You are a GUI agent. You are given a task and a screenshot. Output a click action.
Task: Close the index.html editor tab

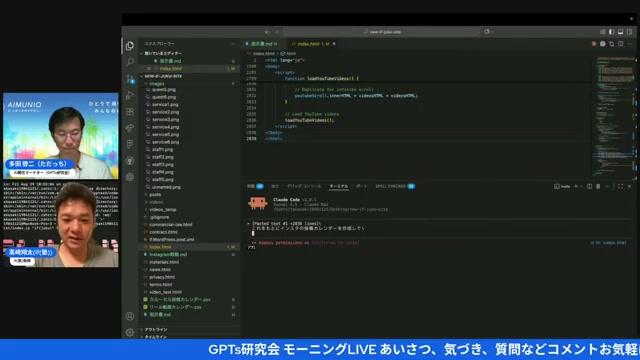tap(334, 44)
